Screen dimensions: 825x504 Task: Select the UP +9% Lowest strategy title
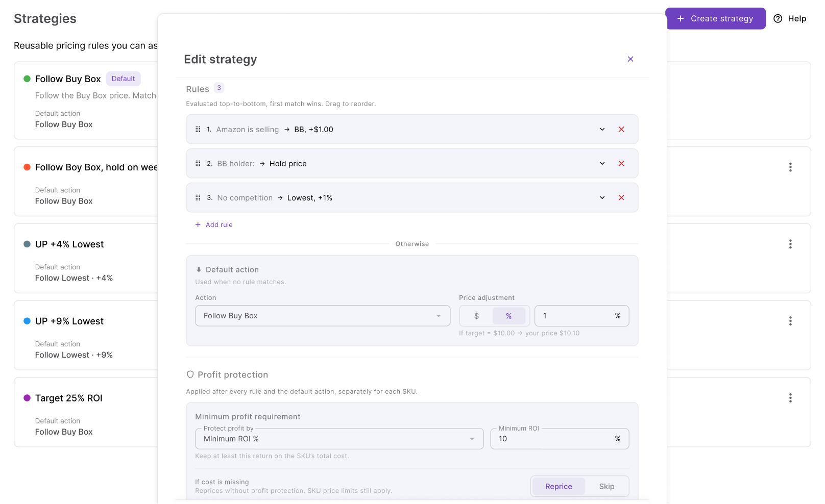pyautogui.click(x=69, y=321)
